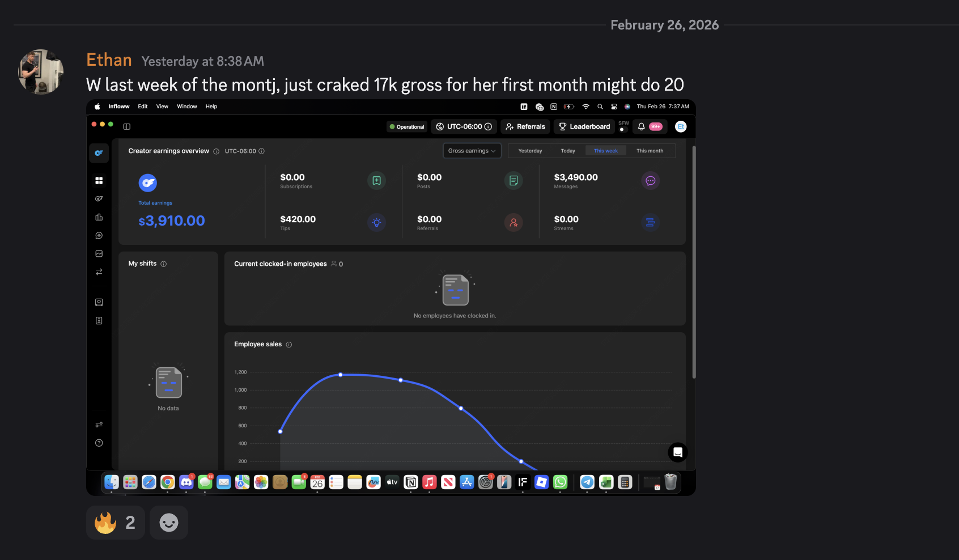The image size is (959, 560).
Task: Select the Yesterday time range tab
Action: click(530, 151)
